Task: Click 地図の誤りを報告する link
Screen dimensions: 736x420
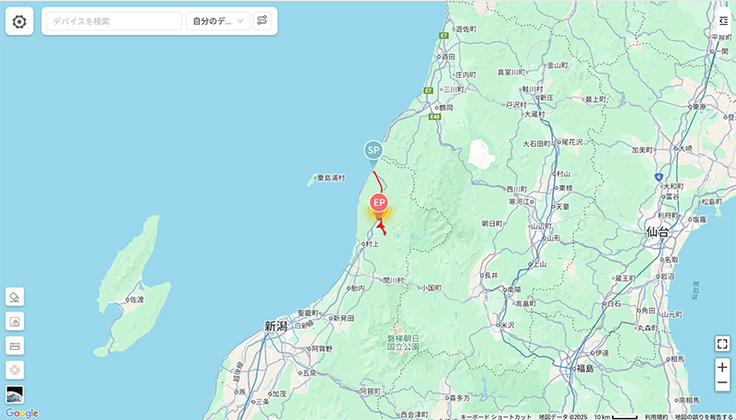Action: (x=703, y=417)
